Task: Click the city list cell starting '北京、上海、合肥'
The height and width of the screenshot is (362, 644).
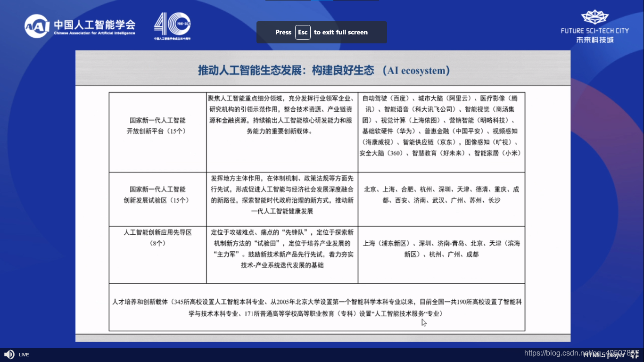Action: pyautogui.click(x=441, y=199)
